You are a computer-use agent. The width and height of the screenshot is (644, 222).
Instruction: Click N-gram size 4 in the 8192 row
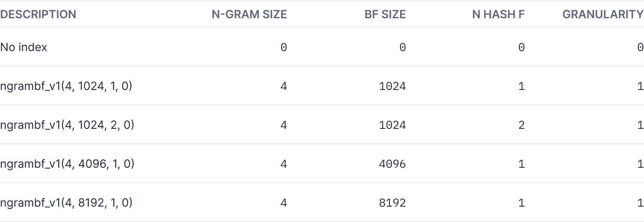coord(284,203)
